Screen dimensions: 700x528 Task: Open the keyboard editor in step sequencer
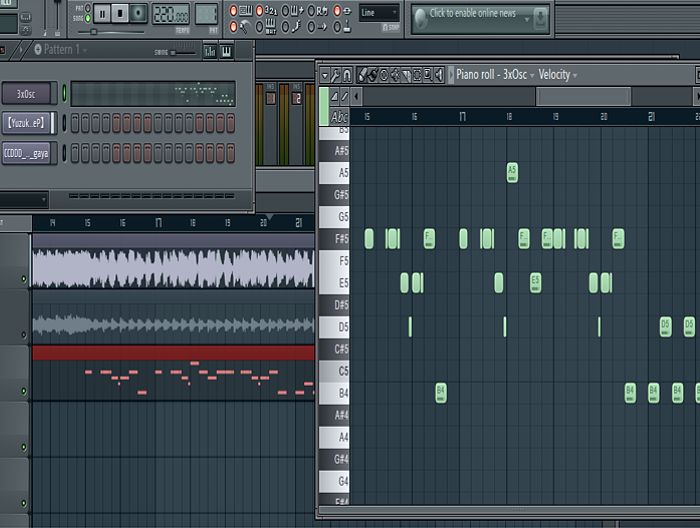pos(227,51)
